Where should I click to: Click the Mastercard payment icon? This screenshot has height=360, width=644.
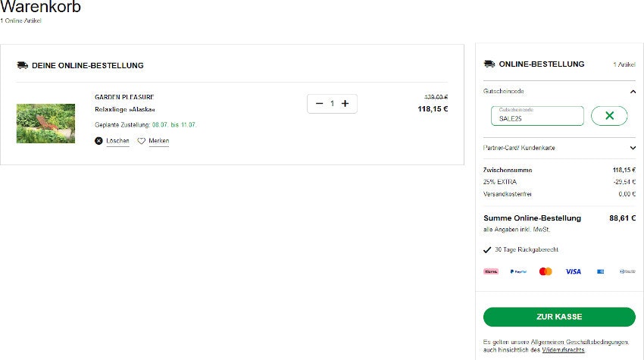546,271
